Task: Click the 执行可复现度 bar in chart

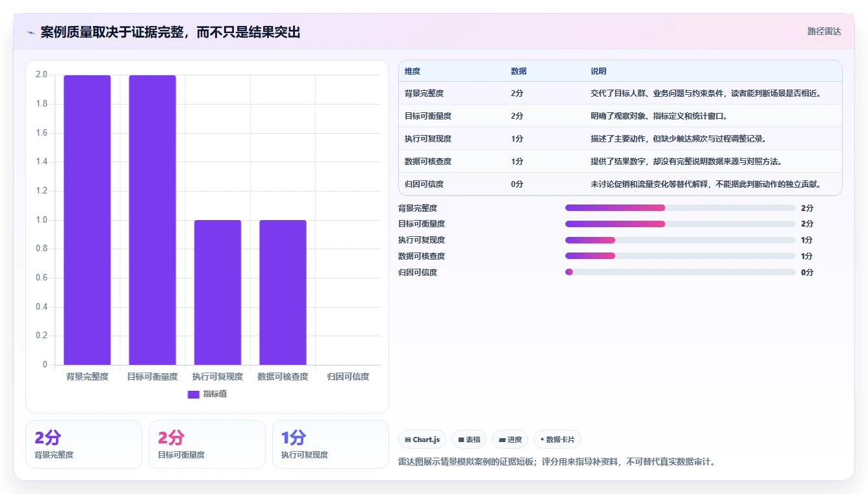Action: click(218, 293)
